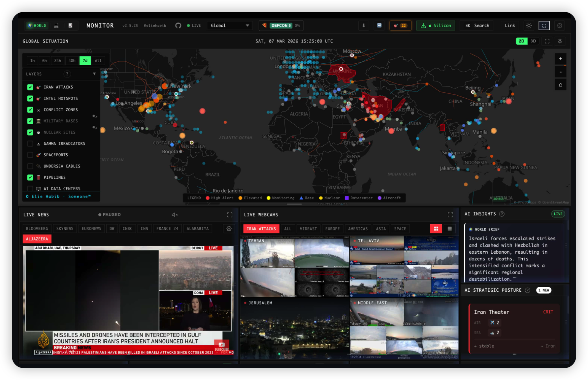This screenshot has width=588, height=380.
Task: Uncheck the Intel Hotspots layer
Action: 30,98
